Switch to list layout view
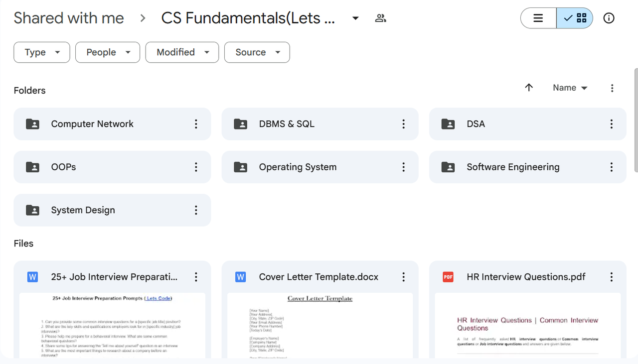 pyautogui.click(x=538, y=18)
